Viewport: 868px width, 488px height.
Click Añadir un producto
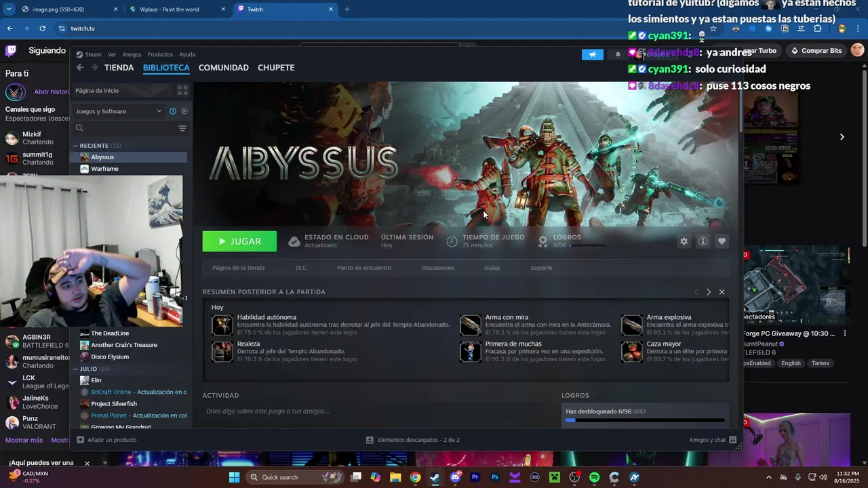(106, 440)
